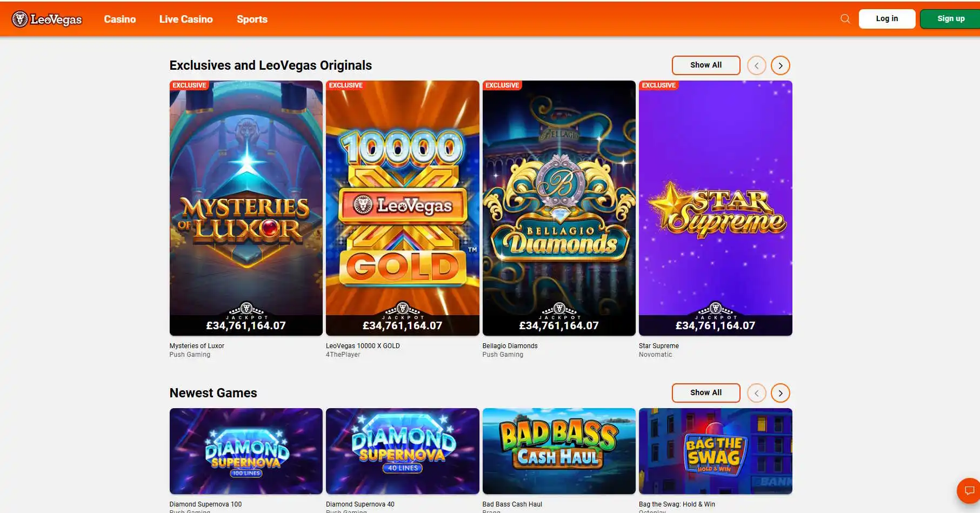The width and height of the screenshot is (980, 513).
Task: Click the Newest Games heading
Action: tap(214, 393)
